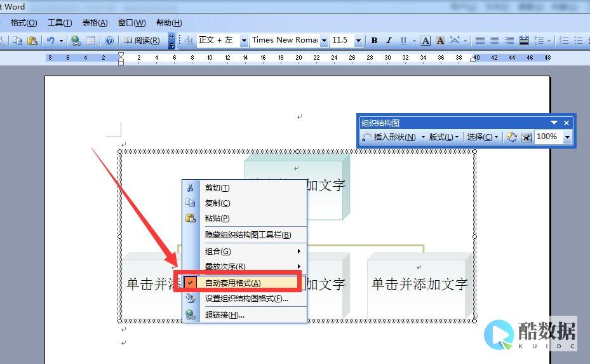Click the Styles and Formatting icon
This screenshot has height=364, width=590.
pos(189,40)
